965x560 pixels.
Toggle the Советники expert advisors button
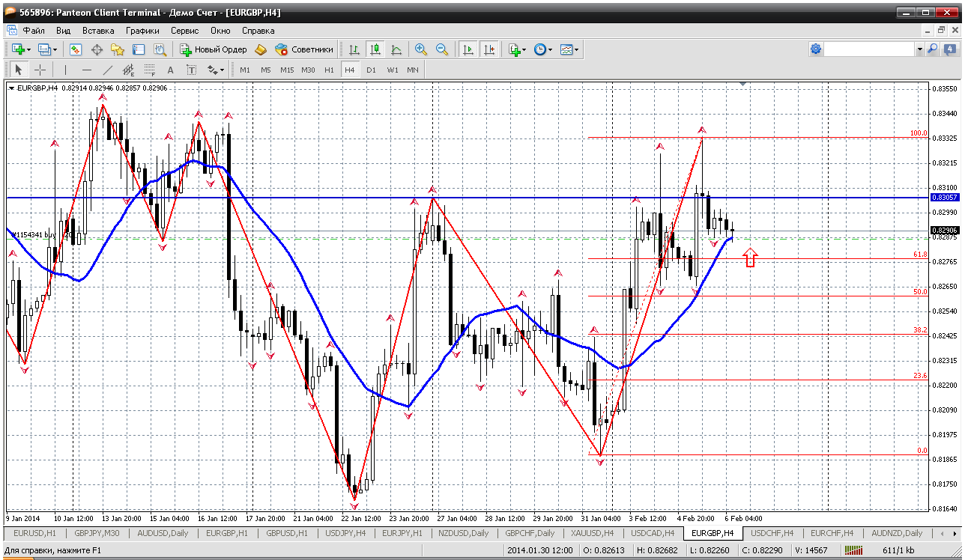304,49
